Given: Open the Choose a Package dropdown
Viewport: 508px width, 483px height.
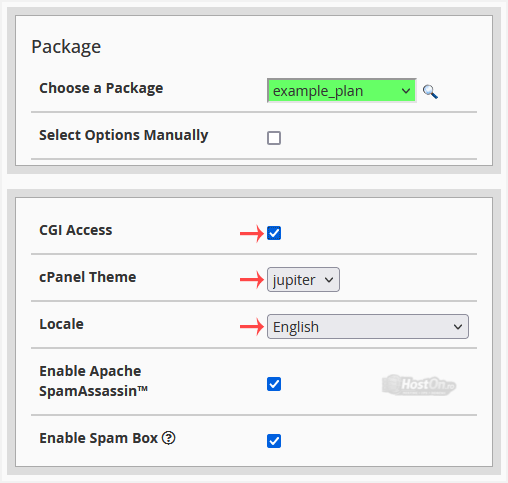Looking at the screenshot, I should [x=342, y=91].
